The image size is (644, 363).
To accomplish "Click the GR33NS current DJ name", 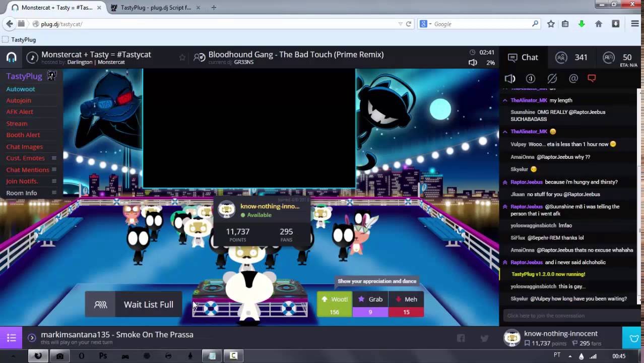I will point(244,63).
